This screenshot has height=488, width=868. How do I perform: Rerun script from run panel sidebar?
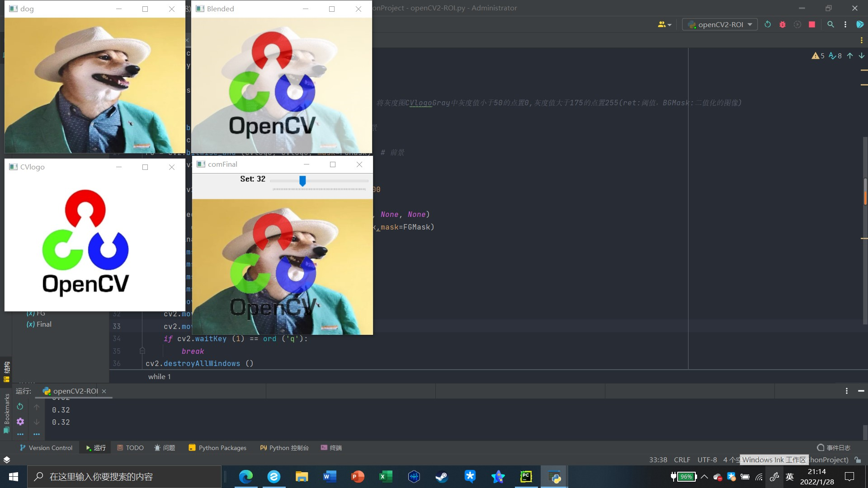[20, 406]
